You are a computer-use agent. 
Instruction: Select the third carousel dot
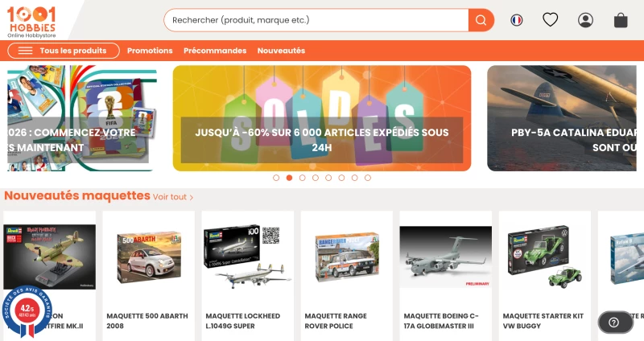303,178
